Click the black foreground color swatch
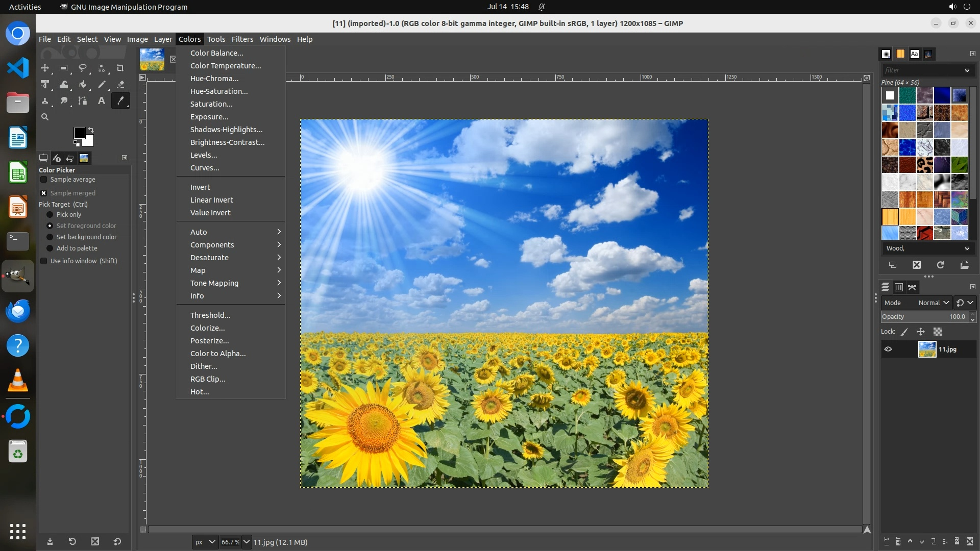 (79, 133)
